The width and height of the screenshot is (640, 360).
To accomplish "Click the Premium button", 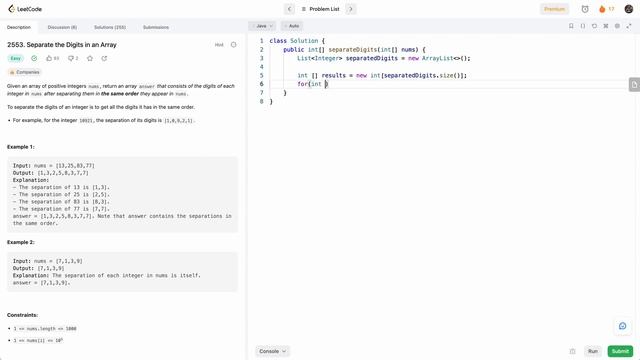I will (554, 9).
